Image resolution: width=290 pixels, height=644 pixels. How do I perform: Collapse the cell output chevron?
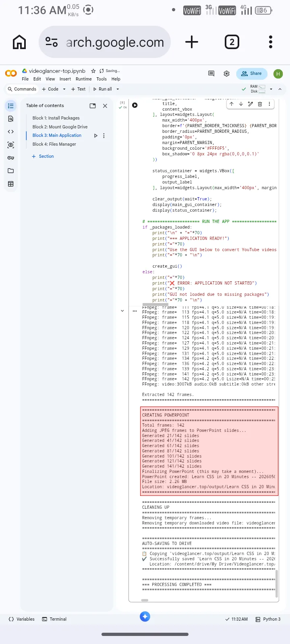(x=122, y=311)
